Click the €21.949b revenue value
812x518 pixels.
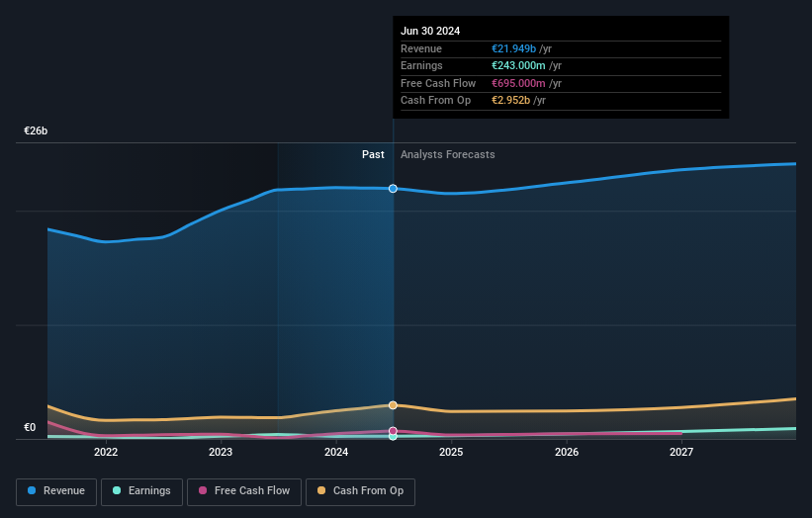coord(513,48)
